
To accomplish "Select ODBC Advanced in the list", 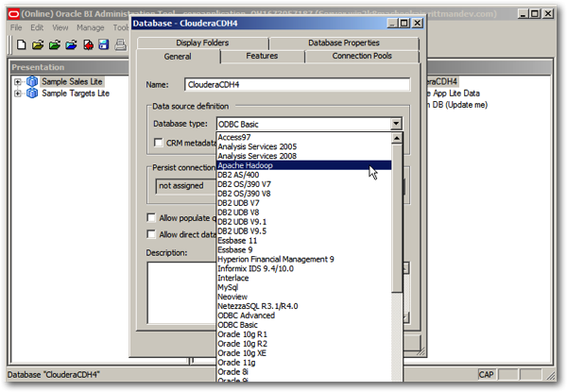I will coord(304,315).
